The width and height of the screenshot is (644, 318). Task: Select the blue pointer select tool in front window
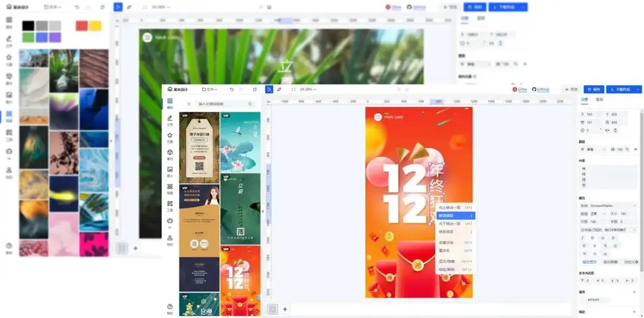[x=269, y=89]
